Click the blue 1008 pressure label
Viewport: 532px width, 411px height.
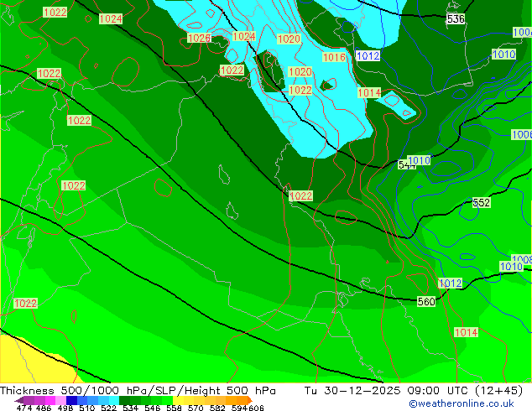pos(522,260)
